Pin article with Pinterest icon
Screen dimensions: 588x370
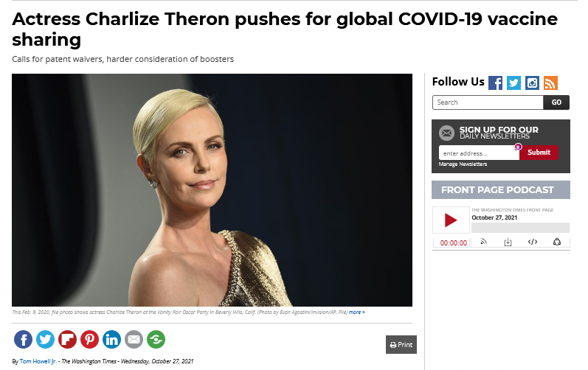89,339
